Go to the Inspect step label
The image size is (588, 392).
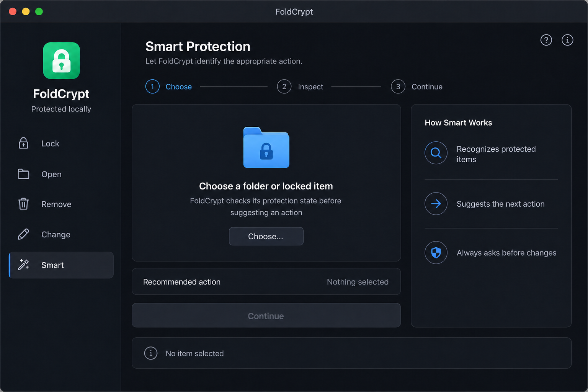[310, 87]
